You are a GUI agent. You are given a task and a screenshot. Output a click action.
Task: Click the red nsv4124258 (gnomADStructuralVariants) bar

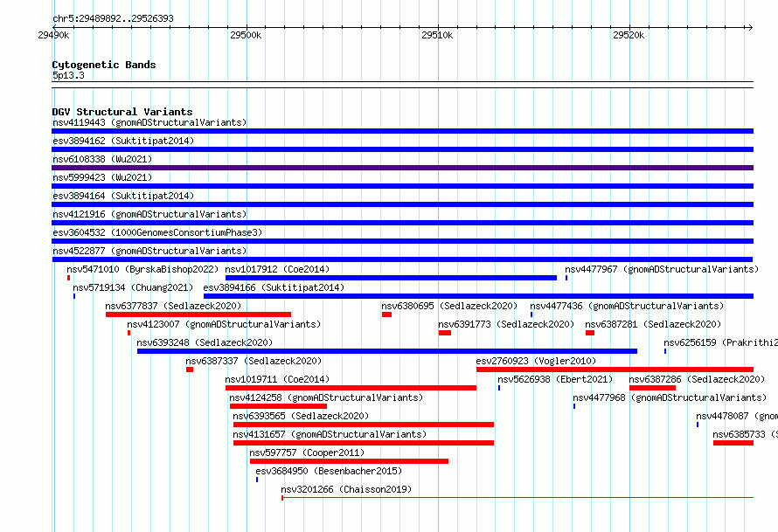coord(278,406)
